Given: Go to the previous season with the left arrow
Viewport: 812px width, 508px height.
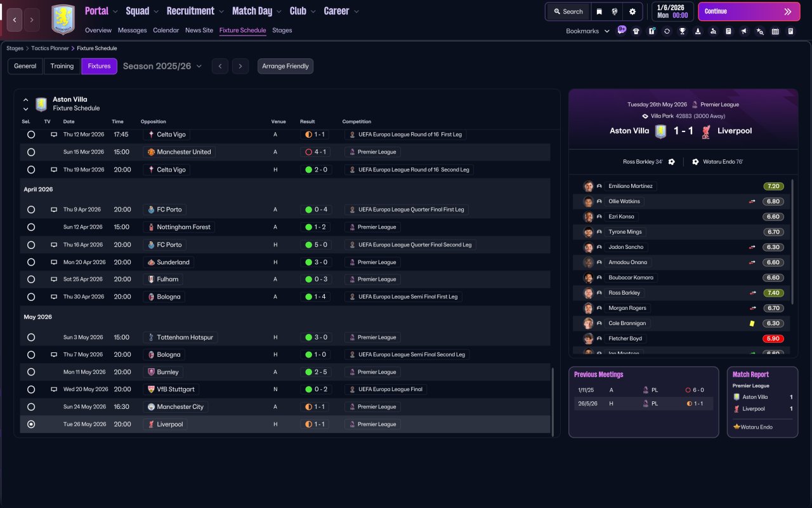Looking at the screenshot, I should click(220, 66).
